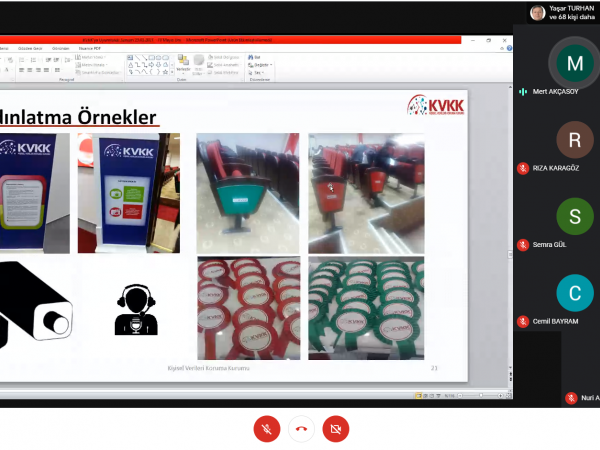
Task: Select the rectangle shape in the gallery
Action: [x=152, y=57]
